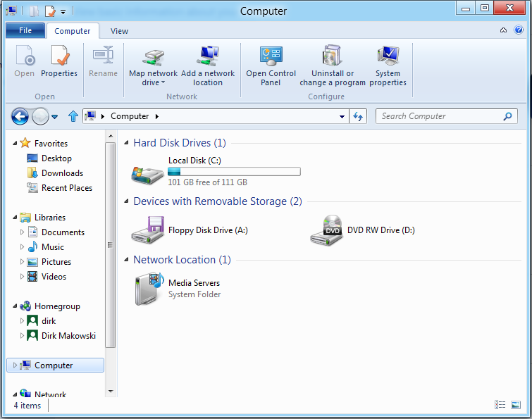Open Recent Places in Favorites
532x419 pixels.
coord(67,188)
